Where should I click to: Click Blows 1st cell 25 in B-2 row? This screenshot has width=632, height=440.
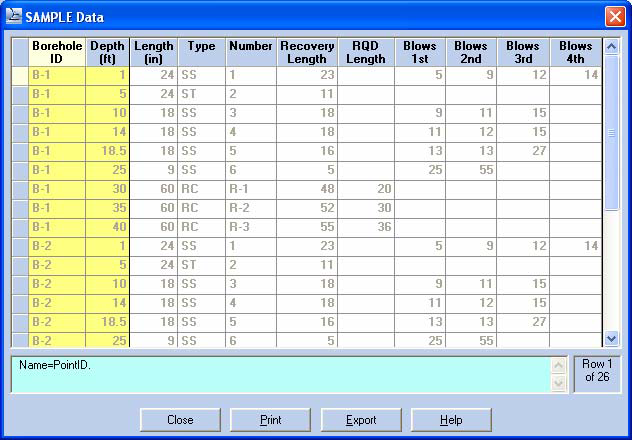tap(420, 341)
